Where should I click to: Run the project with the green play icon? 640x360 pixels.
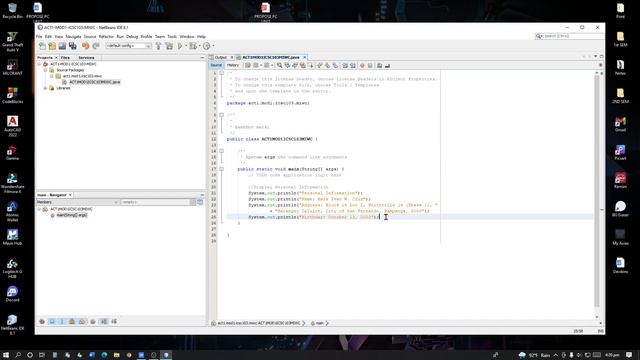(x=180, y=46)
